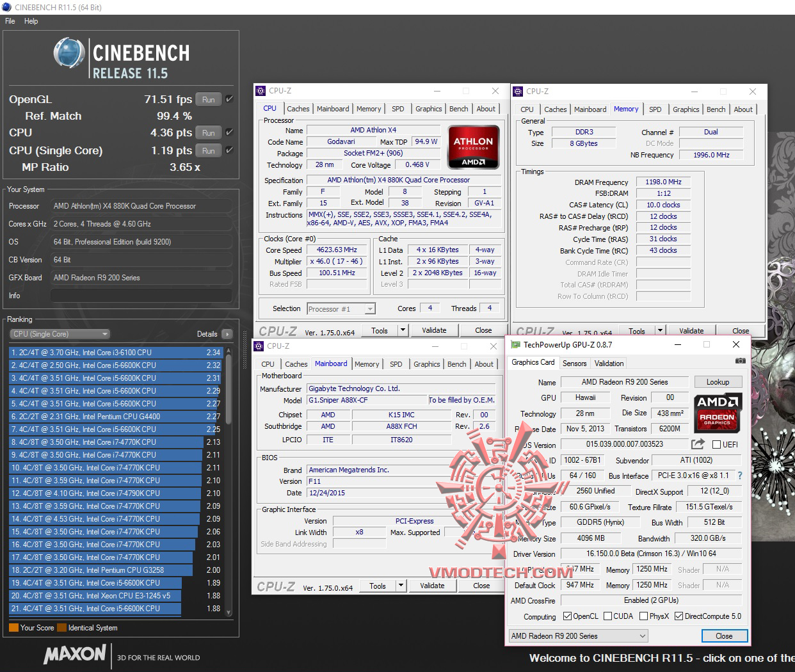Click the Bus Interface question mark icon
The width and height of the screenshot is (795, 672).
(x=740, y=476)
